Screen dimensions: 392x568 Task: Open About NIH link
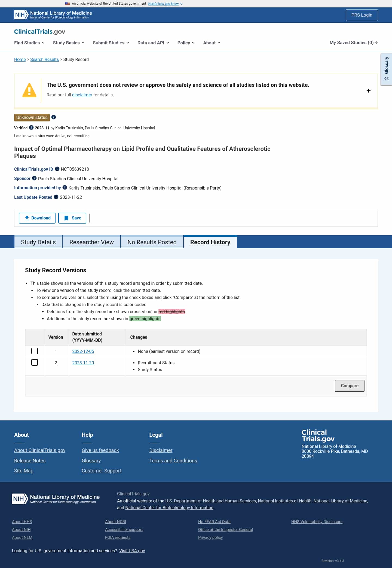coord(21,530)
